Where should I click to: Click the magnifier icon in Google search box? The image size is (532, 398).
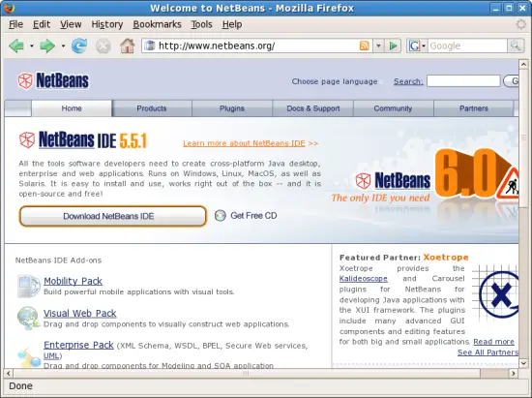coord(516,46)
